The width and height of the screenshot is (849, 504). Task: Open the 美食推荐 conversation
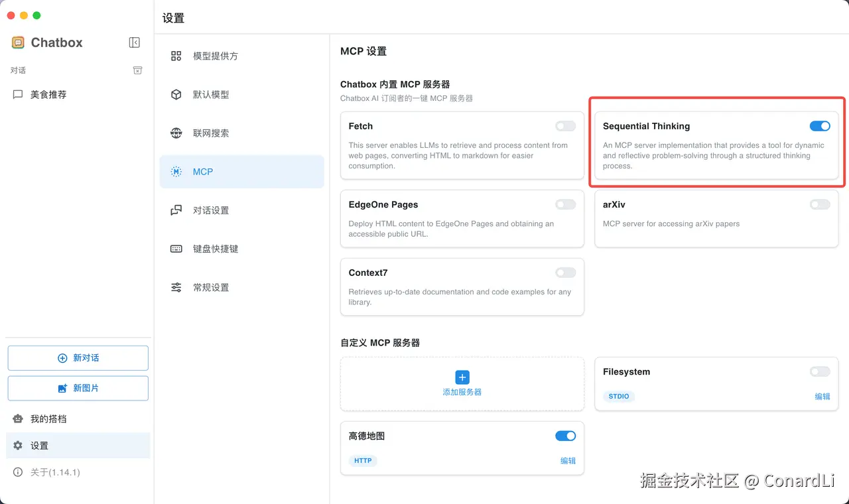[78, 95]
